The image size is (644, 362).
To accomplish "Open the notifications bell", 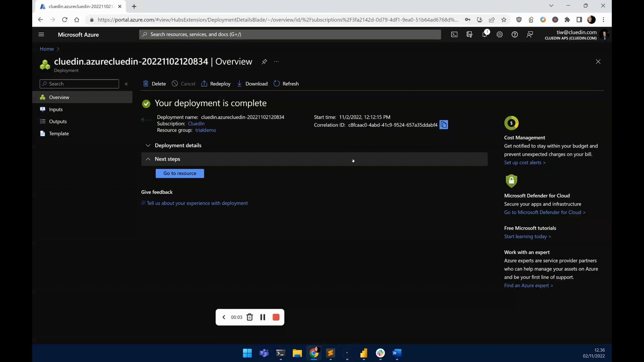I will coord(485,34).
